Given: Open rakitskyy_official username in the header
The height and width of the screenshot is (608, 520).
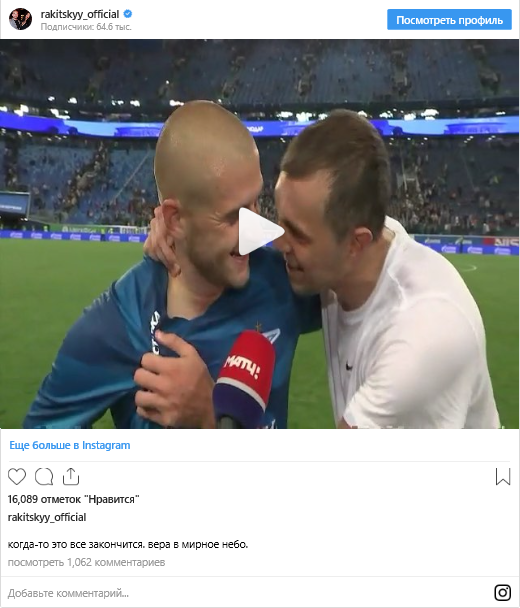Looking at the screenshot, I should click(x=80, y=14).
